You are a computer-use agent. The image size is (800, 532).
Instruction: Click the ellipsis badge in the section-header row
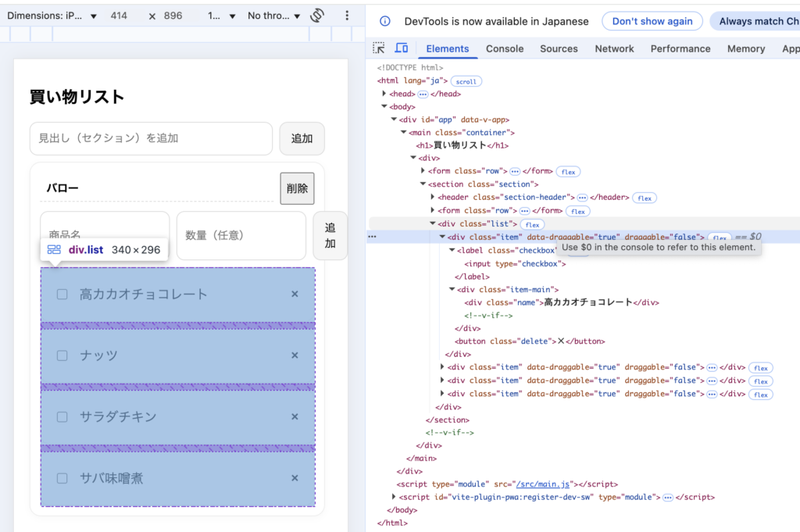coord(582,198)
